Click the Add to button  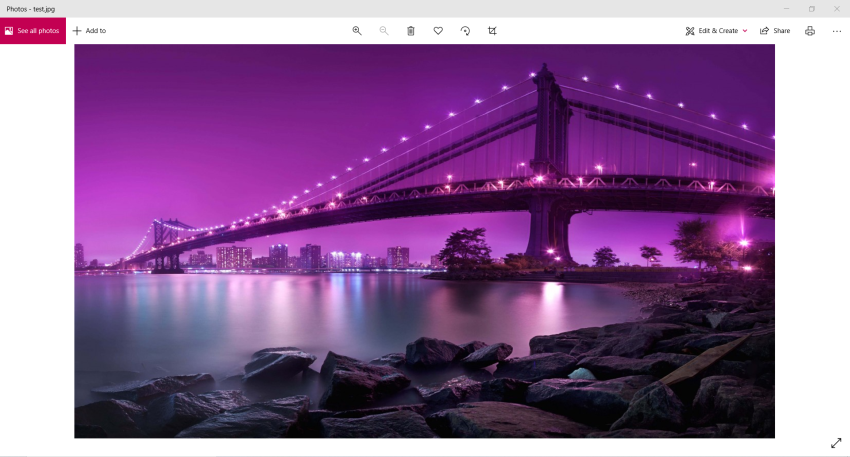tap(89, 31)
